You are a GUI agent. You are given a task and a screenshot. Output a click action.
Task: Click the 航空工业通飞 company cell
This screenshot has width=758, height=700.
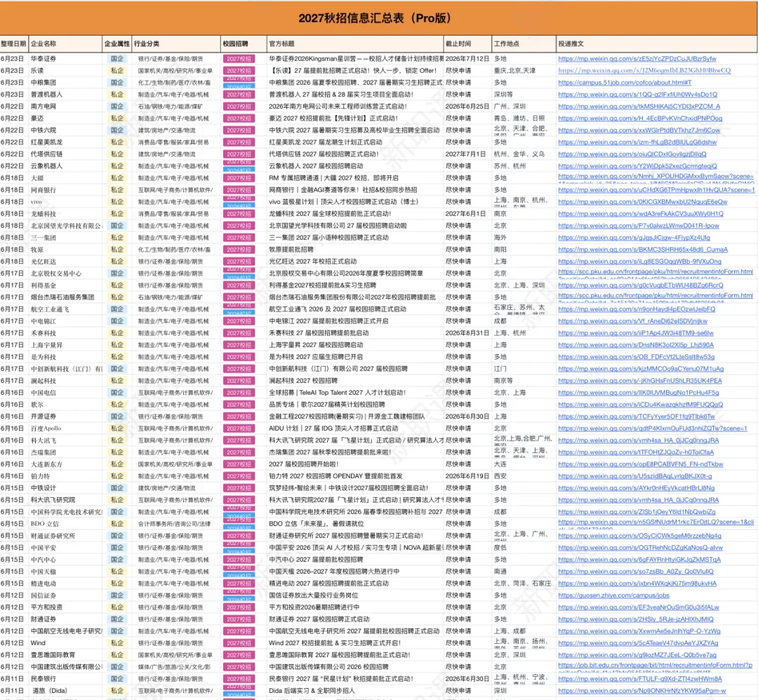[50, 309]
